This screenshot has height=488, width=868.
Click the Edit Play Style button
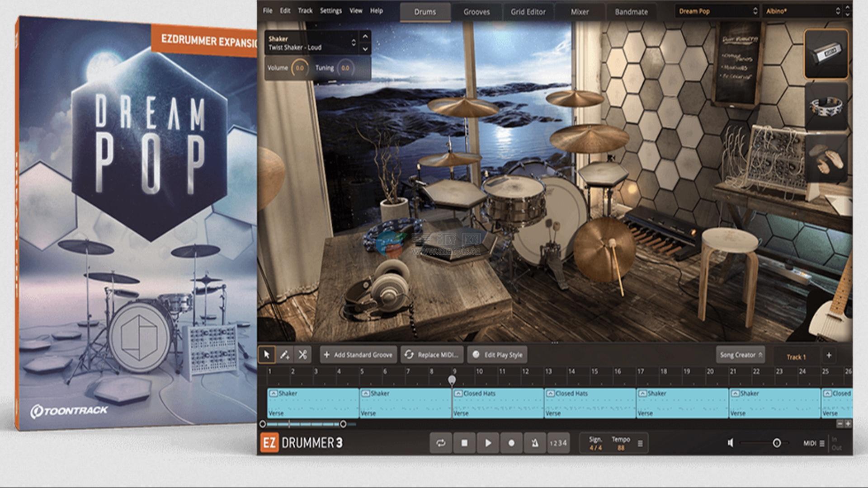[498, 355]
